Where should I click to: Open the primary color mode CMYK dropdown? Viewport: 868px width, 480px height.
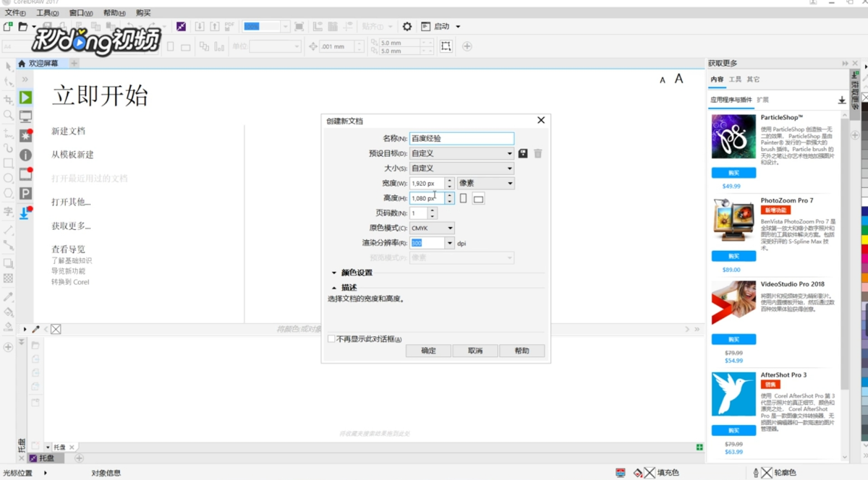[x=432, y=228]
